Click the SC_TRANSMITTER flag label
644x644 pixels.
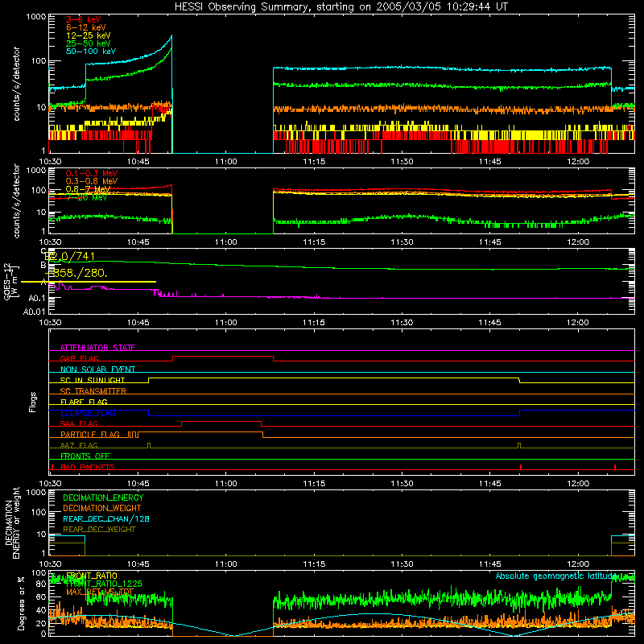[x=93, y=391]
